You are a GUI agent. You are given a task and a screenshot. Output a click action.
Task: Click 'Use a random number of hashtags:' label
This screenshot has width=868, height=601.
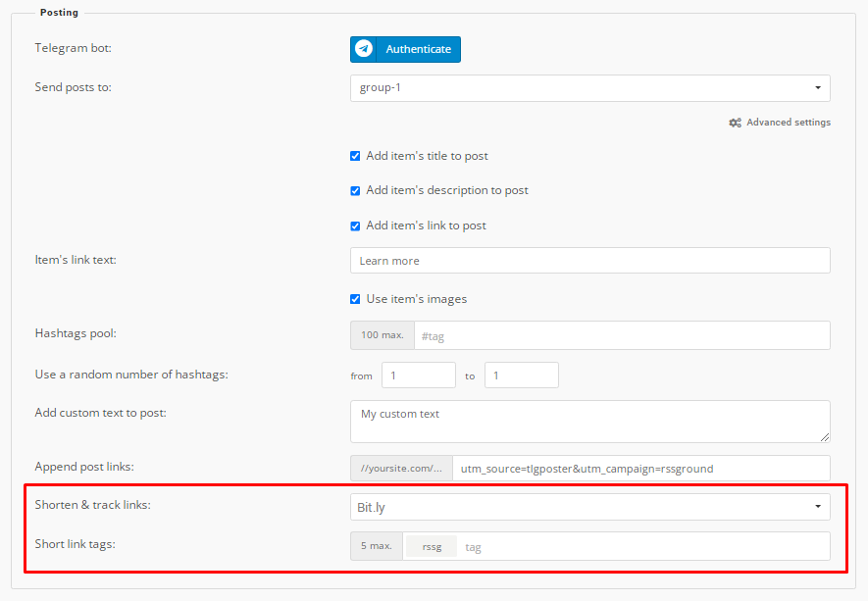pyautogui.click(x=131, y=375)
